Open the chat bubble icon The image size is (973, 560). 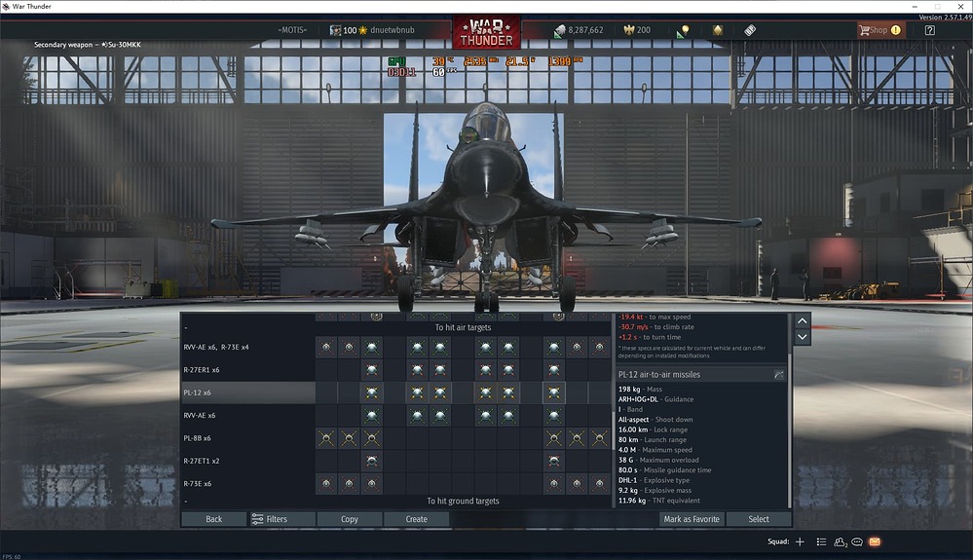[x=857, y=542]
